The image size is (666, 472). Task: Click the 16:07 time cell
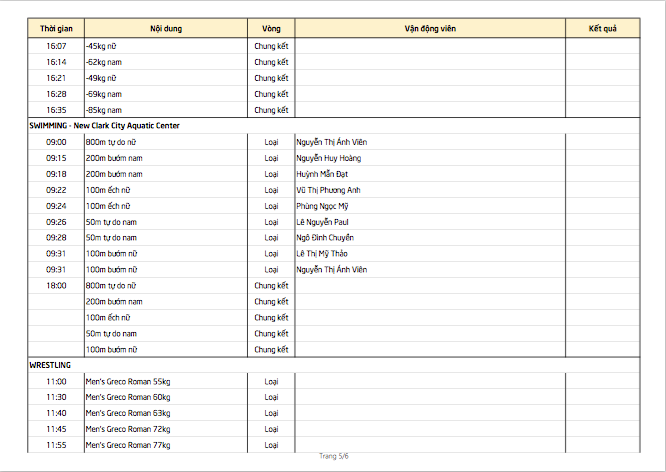(56, 46)
